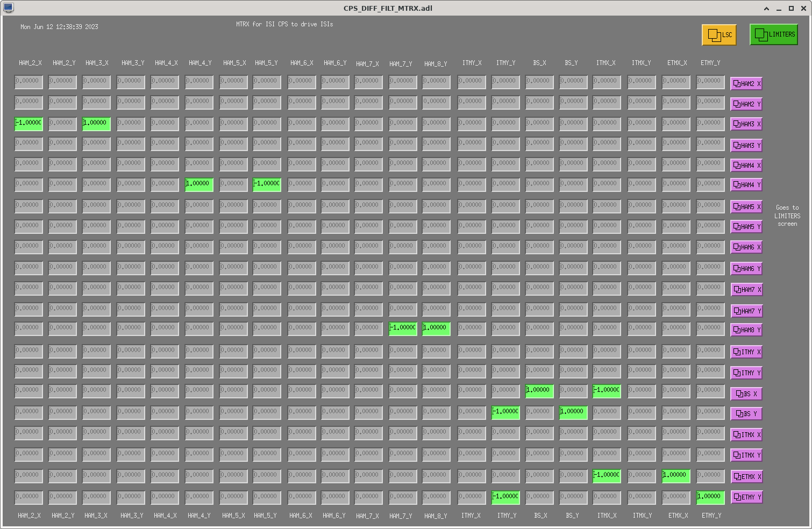Click green 1.00000 field in HAM3 X row, HAM_3_X column
Screen dimensions: 812x529
coord(96,124)
